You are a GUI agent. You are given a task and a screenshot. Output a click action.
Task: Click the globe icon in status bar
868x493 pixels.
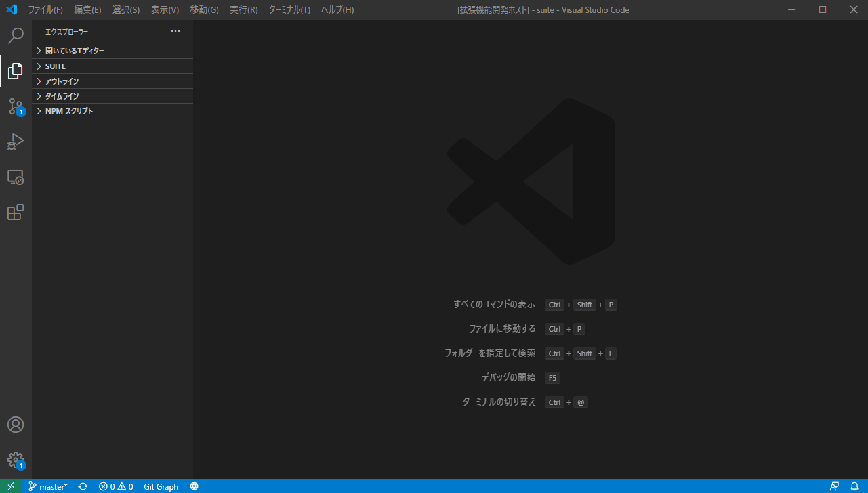tap(194, 486)
